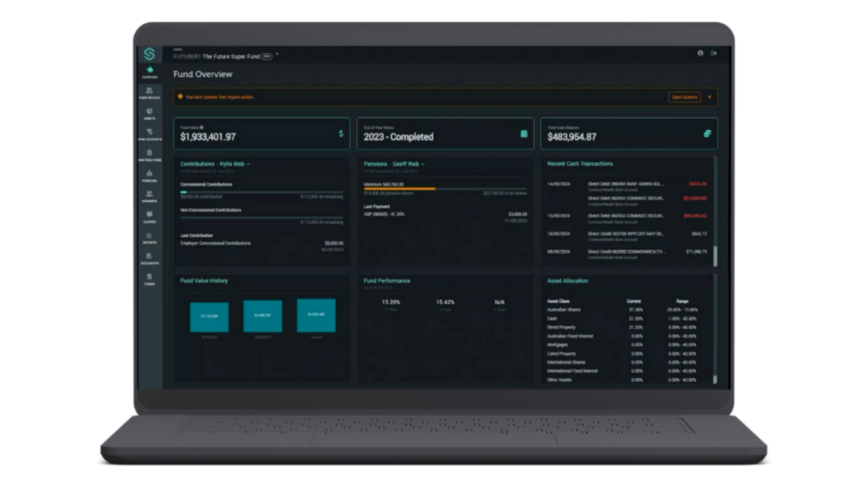This screenshot has width=868, height=488.
Task: Dismiss the queries alert banner
Action: [709, 97]
